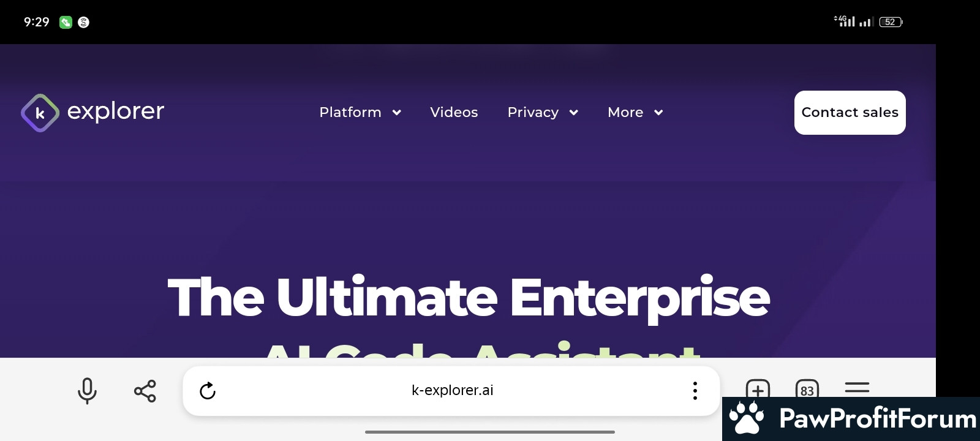
Task: Click the k-explorer diamond logo icon
Action: (x=40, y=113)
